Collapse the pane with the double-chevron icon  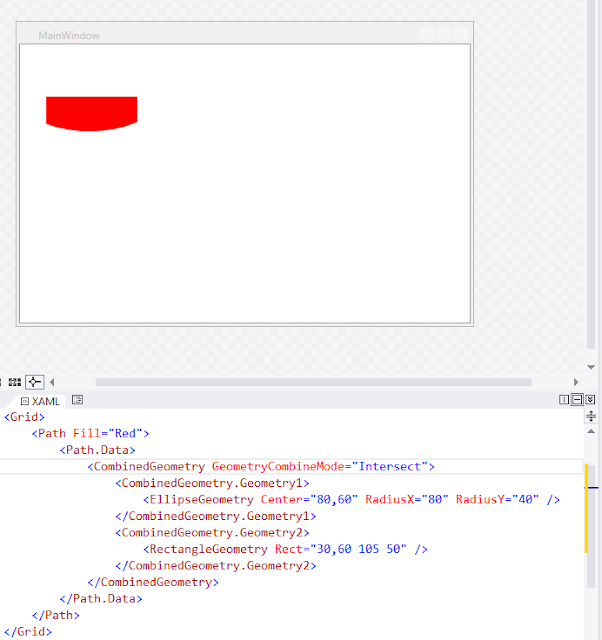(590, 400)
